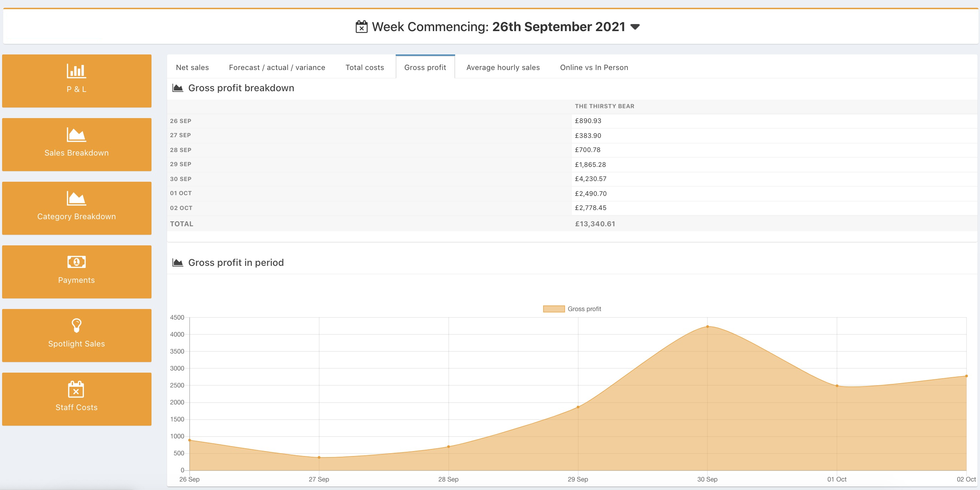980x490 pixels.
Task: Switch to the Net sales tab
Action: 192,68
